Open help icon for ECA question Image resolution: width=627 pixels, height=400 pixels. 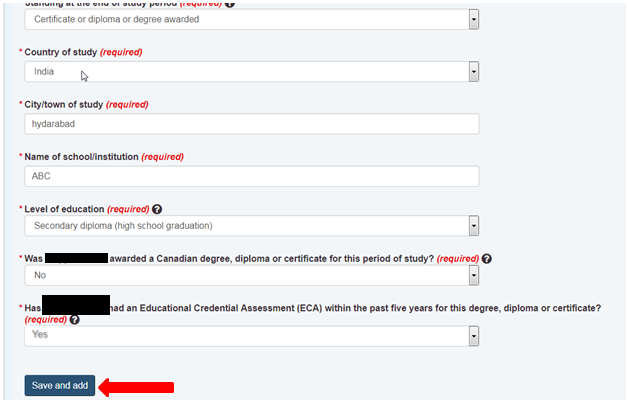click(x=74, y=320)
